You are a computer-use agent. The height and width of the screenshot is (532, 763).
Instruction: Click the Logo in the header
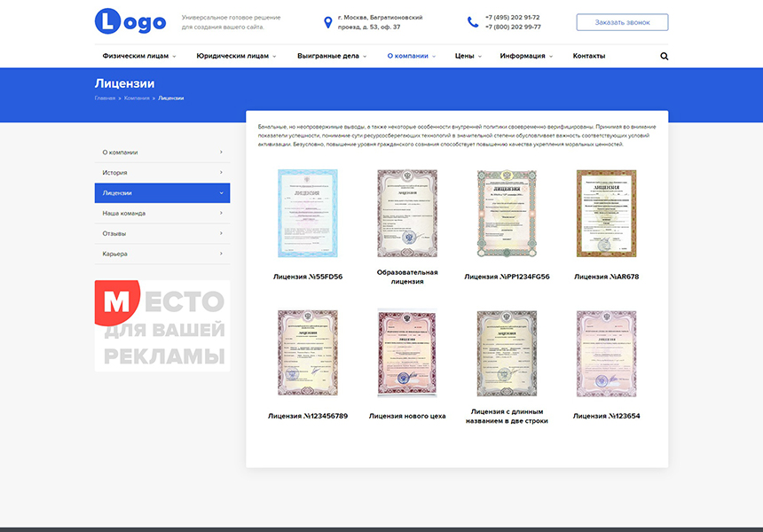(130, 21)
